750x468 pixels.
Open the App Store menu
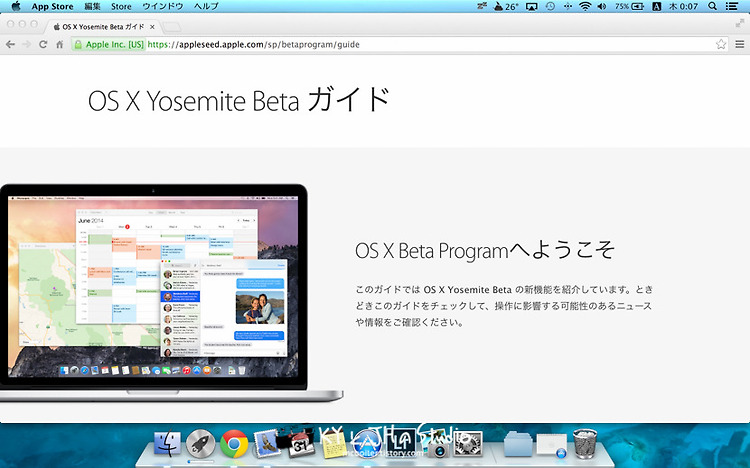52,6
